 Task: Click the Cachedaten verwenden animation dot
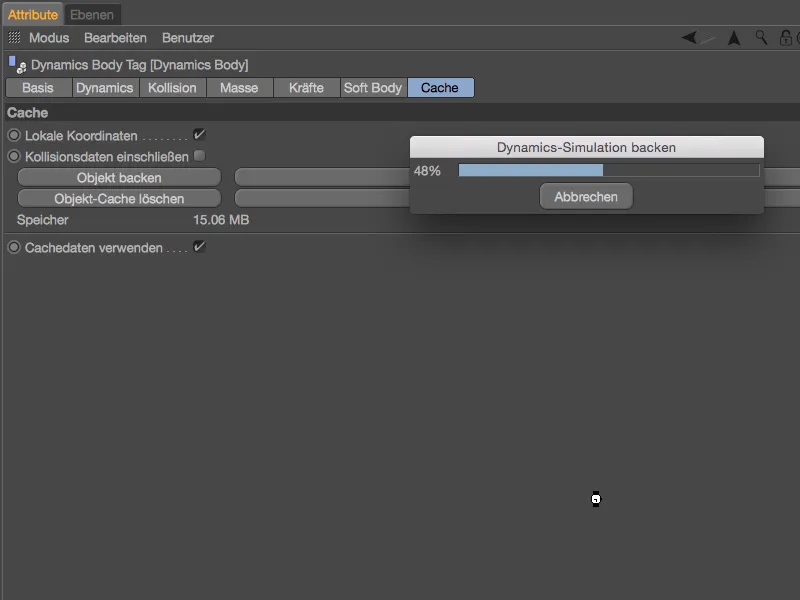(x=14, y=247)
